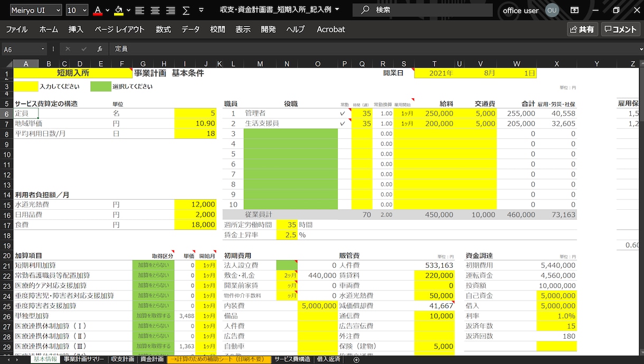Switch to the 数式 ribbon tab
This screenshot has height=364, width=644.
163,30
